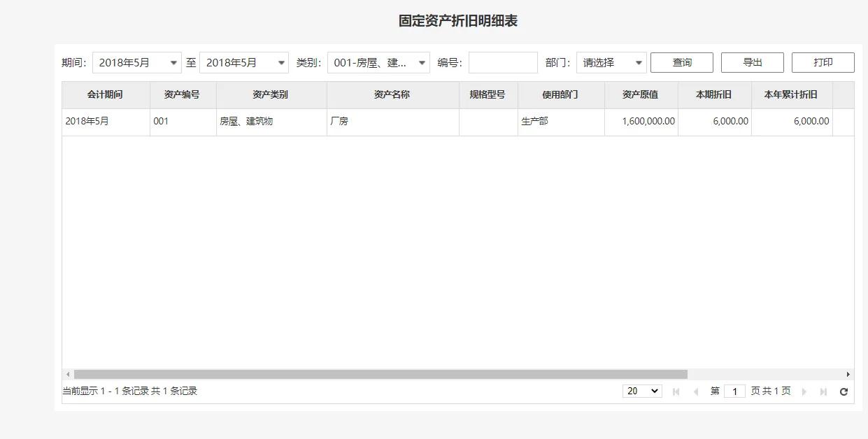This screenshot has height=439, width=868.
Task: Jump to the first page using pagination icon
Action: 676,391
